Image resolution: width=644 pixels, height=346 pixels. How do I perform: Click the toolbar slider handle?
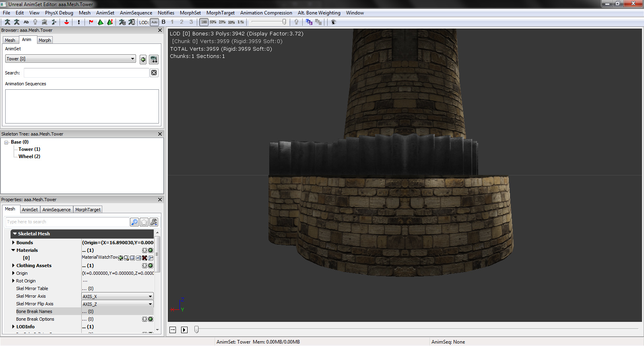(x=284, y=22)
